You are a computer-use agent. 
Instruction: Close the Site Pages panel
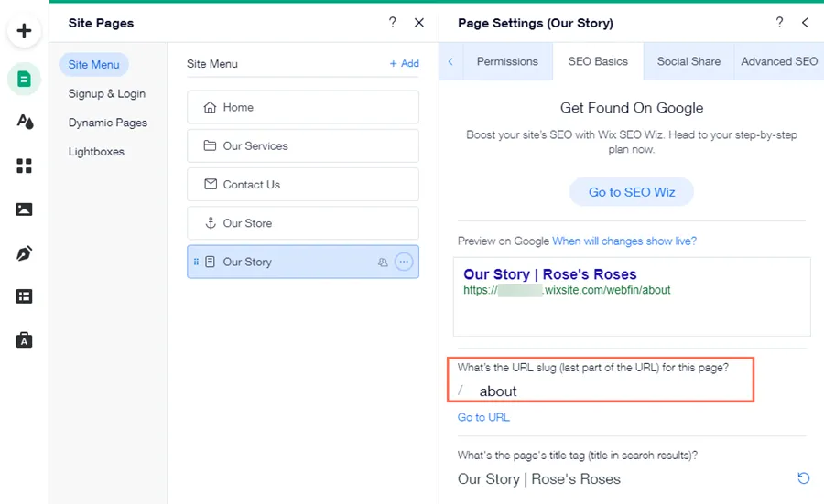pos(418,23)
